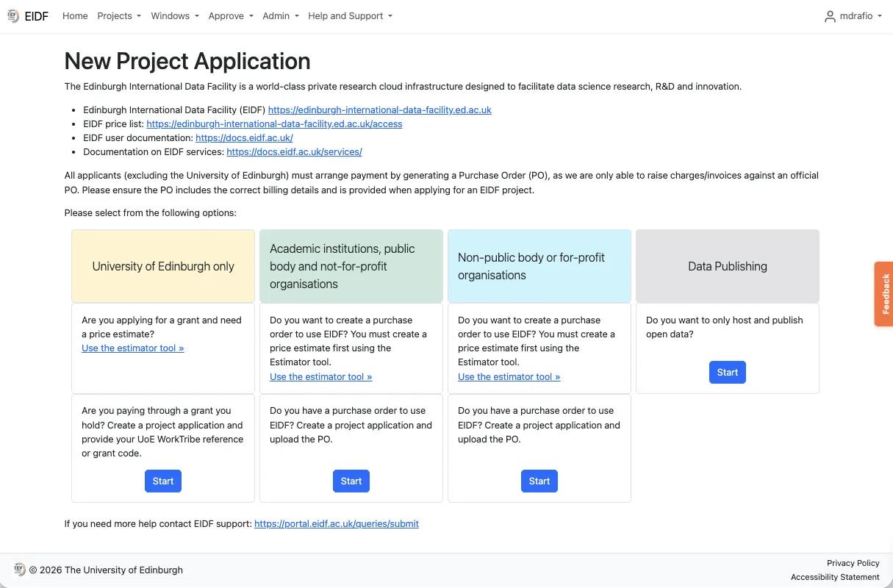Click the EIDF logo in the navbar
Image resolution: width=893 pixels, height=588 pixels.
13,16
